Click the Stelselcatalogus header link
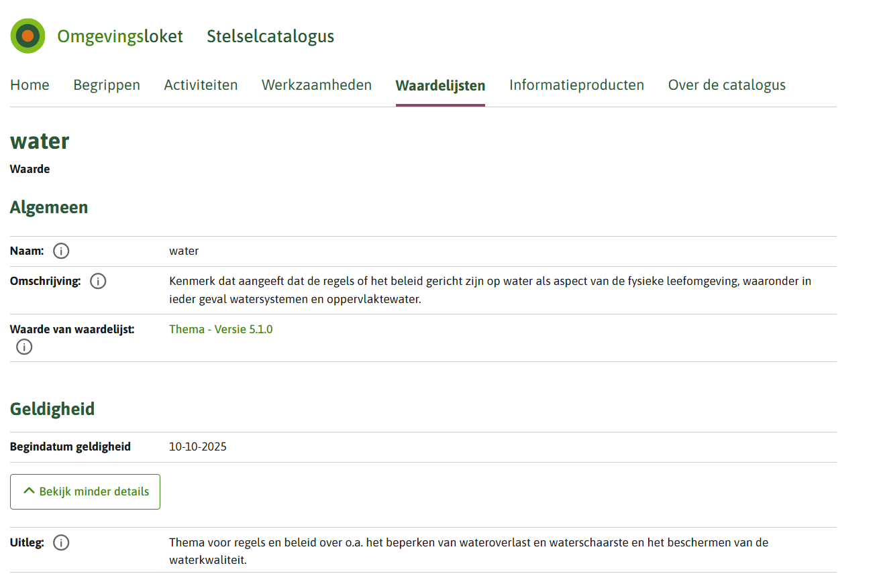881x588 pixels. [270, 36]
